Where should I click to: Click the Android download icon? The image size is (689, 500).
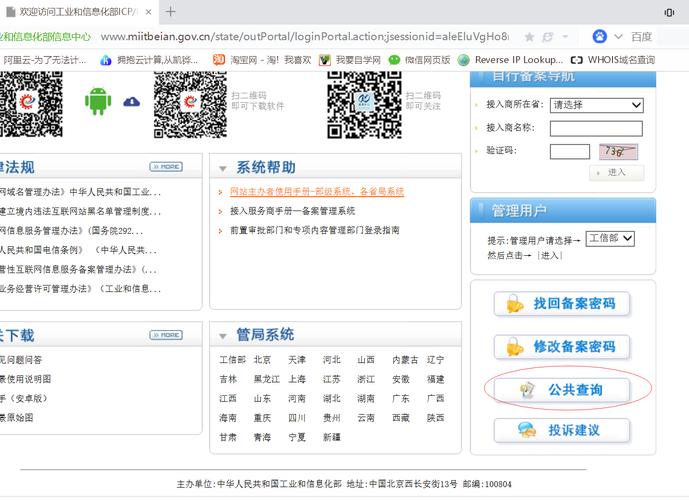[97, 101]
